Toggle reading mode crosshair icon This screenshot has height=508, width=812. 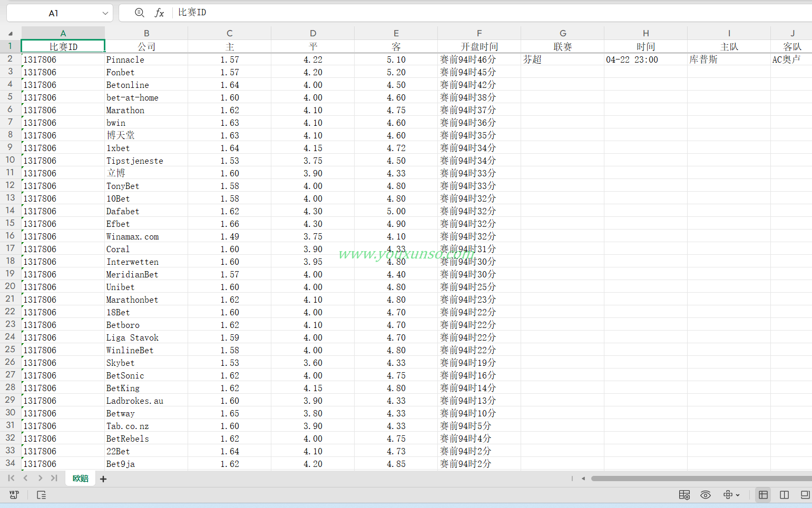tap(728, 494)
